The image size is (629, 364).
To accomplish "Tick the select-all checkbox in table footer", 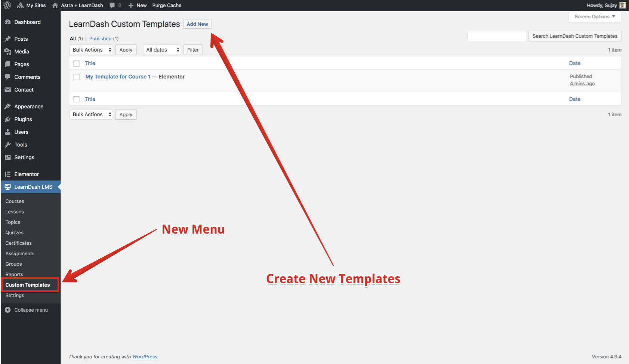I will coord(77,99).
